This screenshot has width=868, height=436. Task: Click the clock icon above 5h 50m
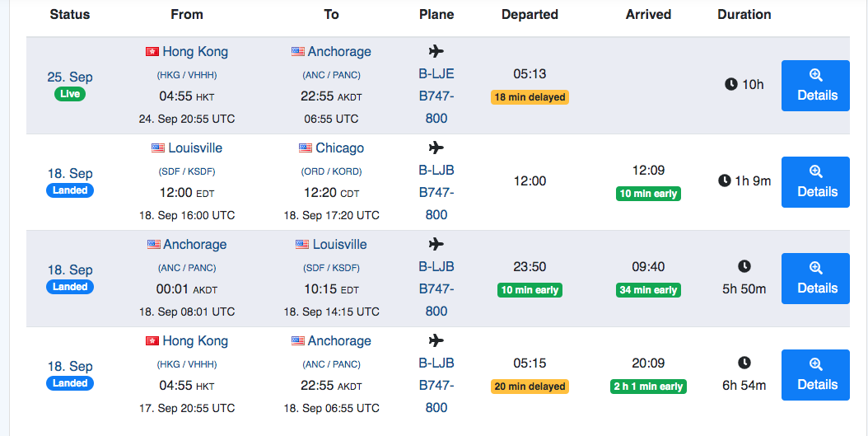[x=744, y=266]
